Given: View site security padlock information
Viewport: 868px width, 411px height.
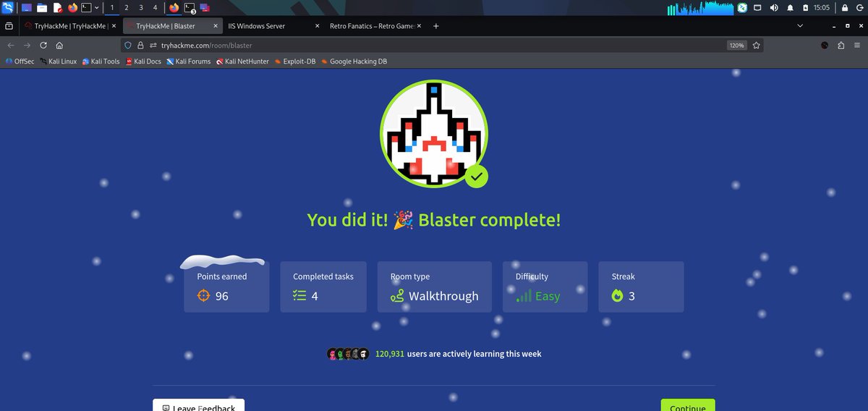Looking at the screenshot, I should click(141, 45).
